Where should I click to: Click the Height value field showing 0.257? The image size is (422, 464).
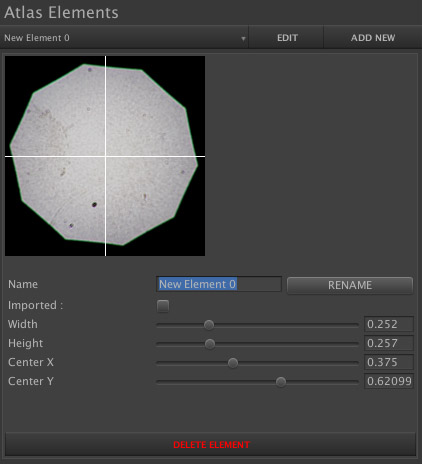coord(389,343)
